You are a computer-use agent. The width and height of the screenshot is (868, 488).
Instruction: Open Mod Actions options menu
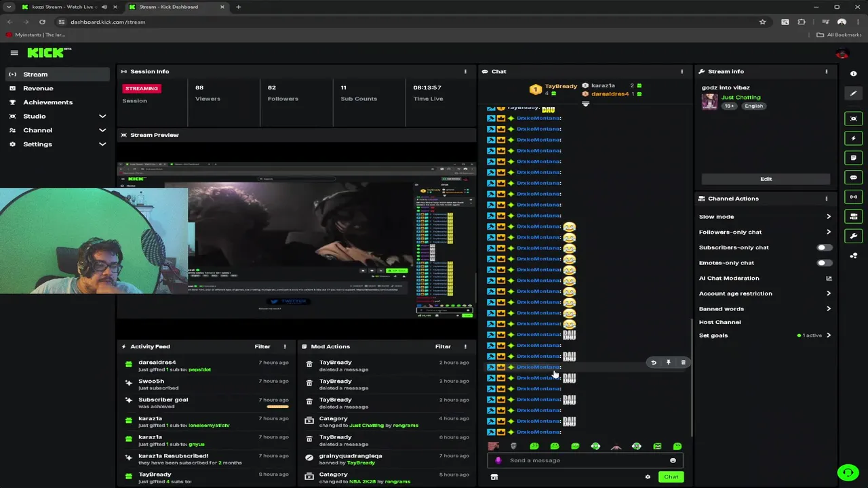pyautogui.click(x=465, y=347)
